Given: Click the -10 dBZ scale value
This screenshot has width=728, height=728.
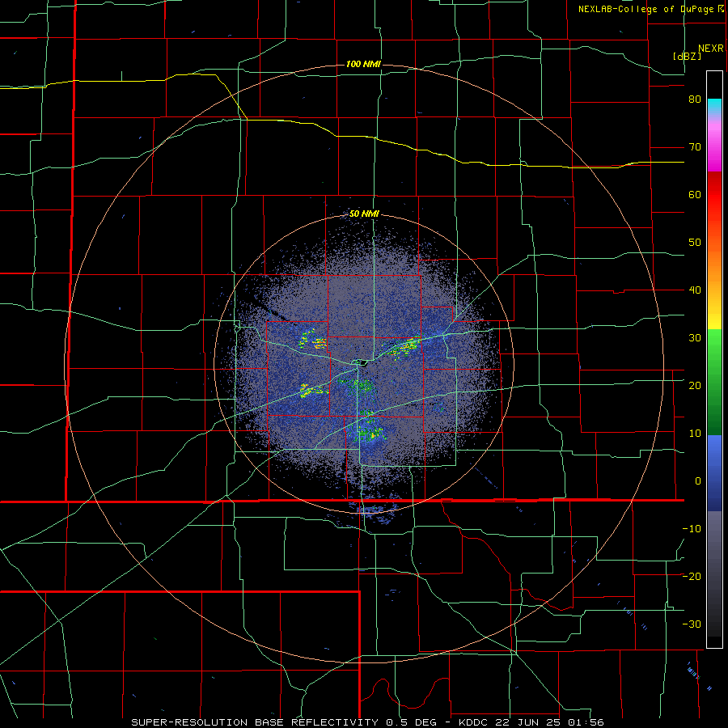Looking at the screenshot, I should coord(692,528).
